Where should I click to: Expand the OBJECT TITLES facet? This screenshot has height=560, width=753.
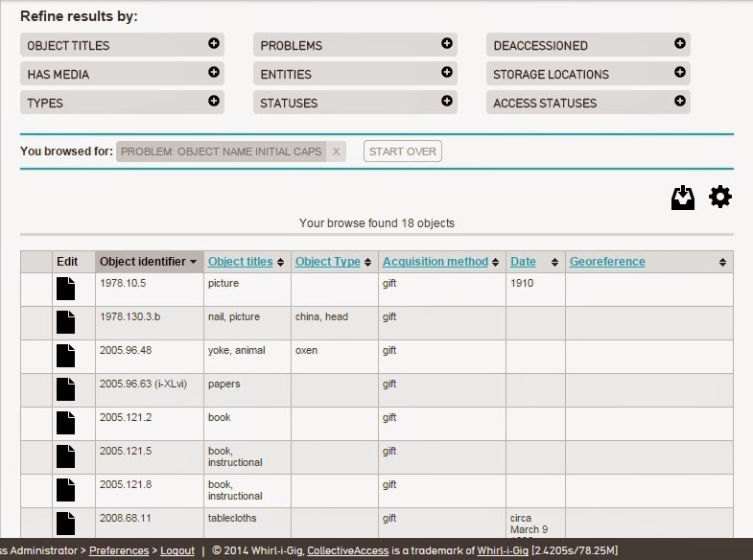tap(214, 44)
